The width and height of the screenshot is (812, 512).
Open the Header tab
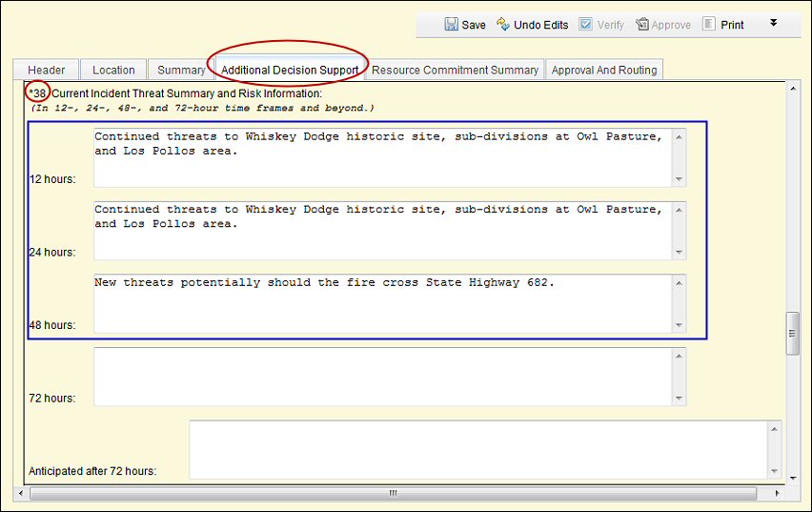coord(46,70)
